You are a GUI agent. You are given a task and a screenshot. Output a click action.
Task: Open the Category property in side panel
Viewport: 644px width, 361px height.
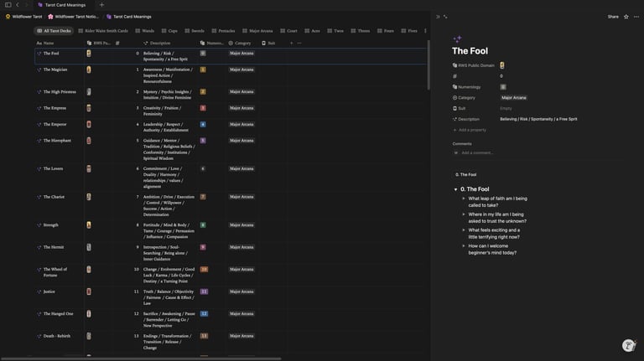pyautogui.click(x=464, y=98)
